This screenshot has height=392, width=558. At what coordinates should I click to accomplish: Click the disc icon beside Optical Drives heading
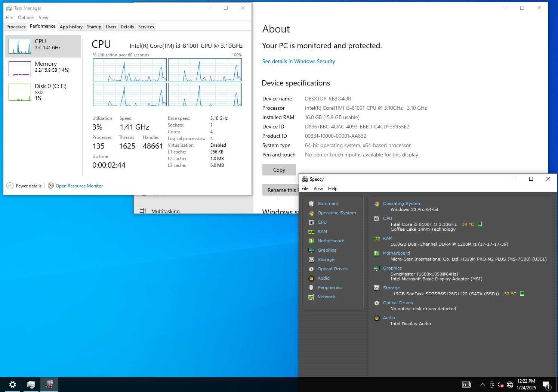(x=376, y=303)
